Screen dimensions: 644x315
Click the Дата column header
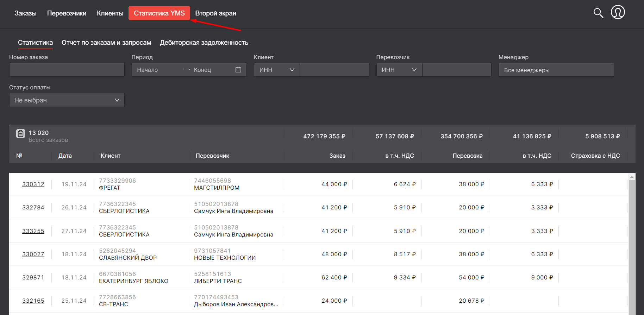[x=65, y=156]
